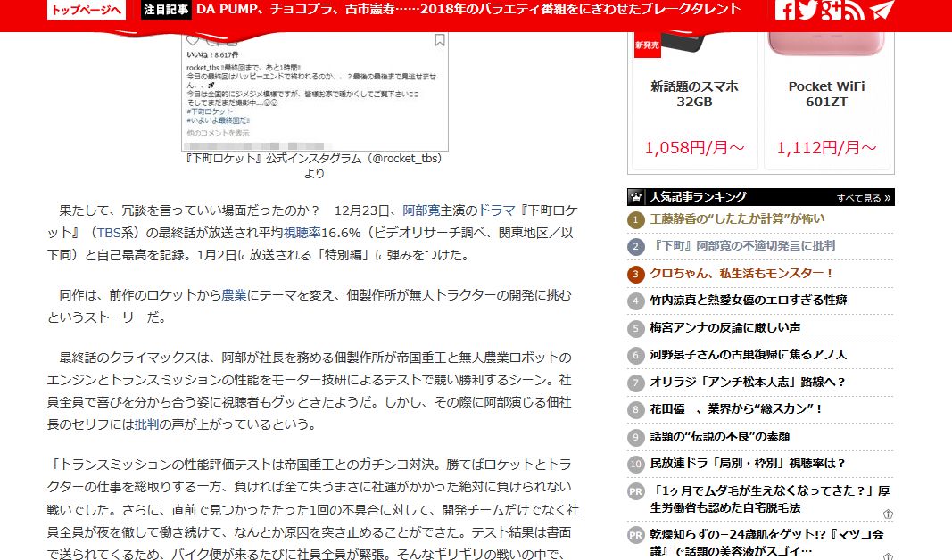Click the 人気記事ランキング heading
The image size is (952, 560).
[x=699, y=196]
